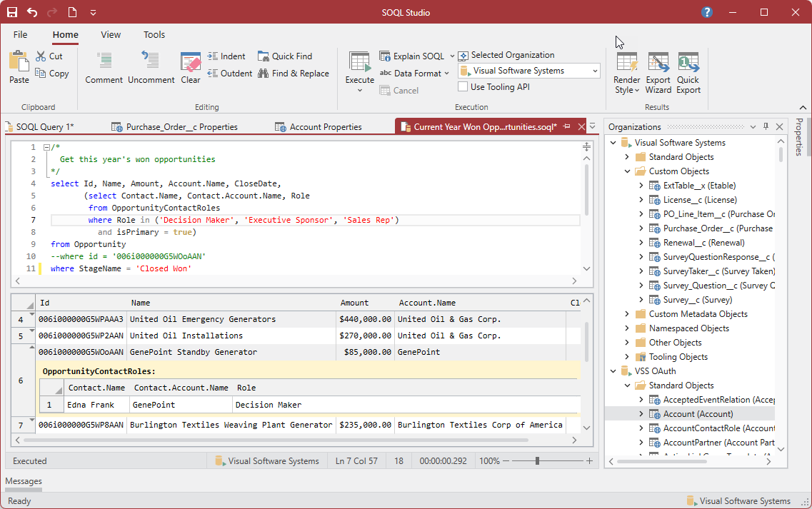The height and width of the screenshot is (509, 812).
Task: Expand the Standard Objects folder under Visual Software Systems
Action: coord(627,157)
